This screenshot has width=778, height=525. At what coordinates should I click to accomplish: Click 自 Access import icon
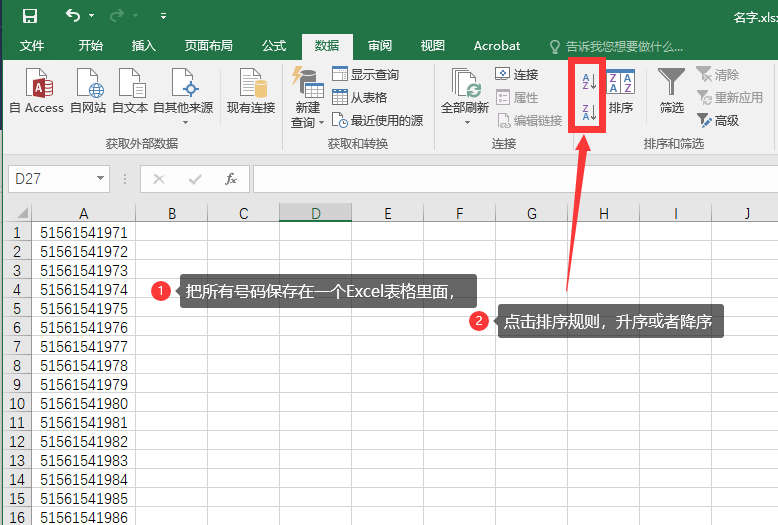tap(37, 90)
